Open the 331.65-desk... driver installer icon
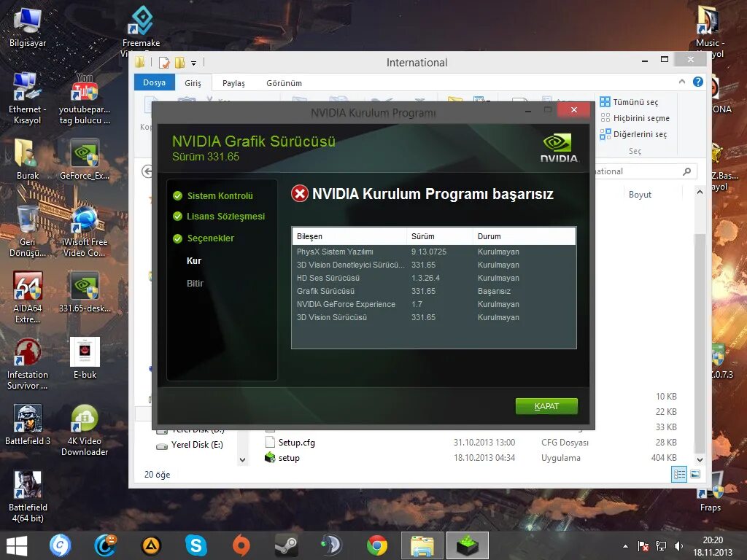This screenshot has width=747, height=560. pyautogui.click(x=85, y=292)
